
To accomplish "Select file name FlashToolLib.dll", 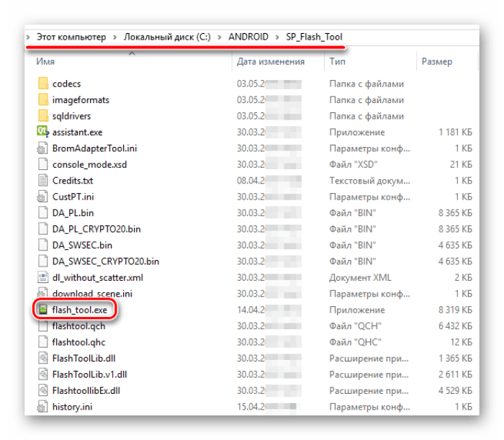I will click(x=84, y=358).
